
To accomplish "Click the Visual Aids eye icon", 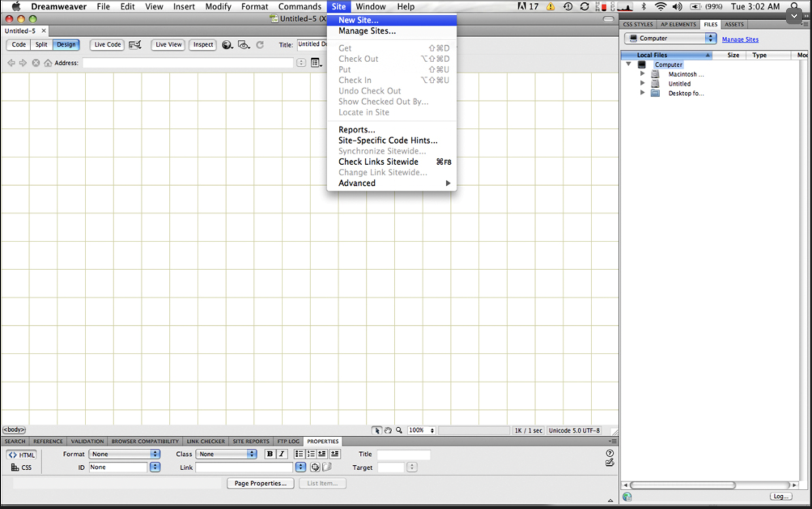I will [243, 45].
